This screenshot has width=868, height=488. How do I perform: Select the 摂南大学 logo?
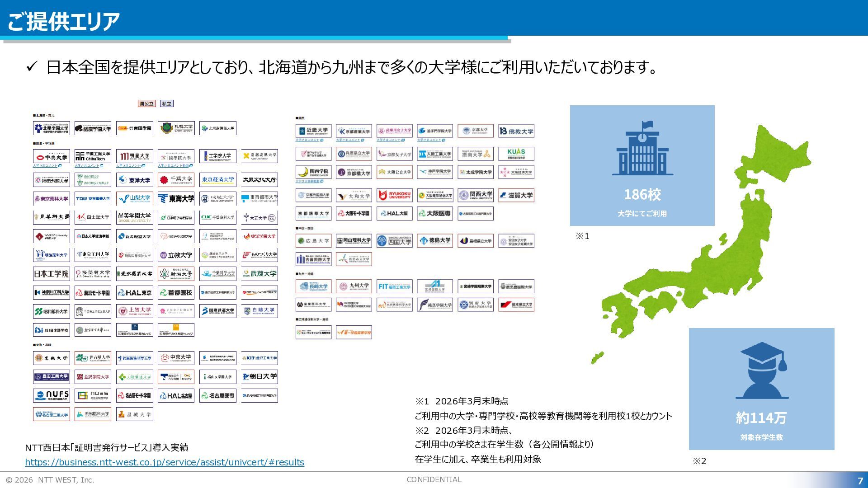pyautogui.click(x=476, y=154)
